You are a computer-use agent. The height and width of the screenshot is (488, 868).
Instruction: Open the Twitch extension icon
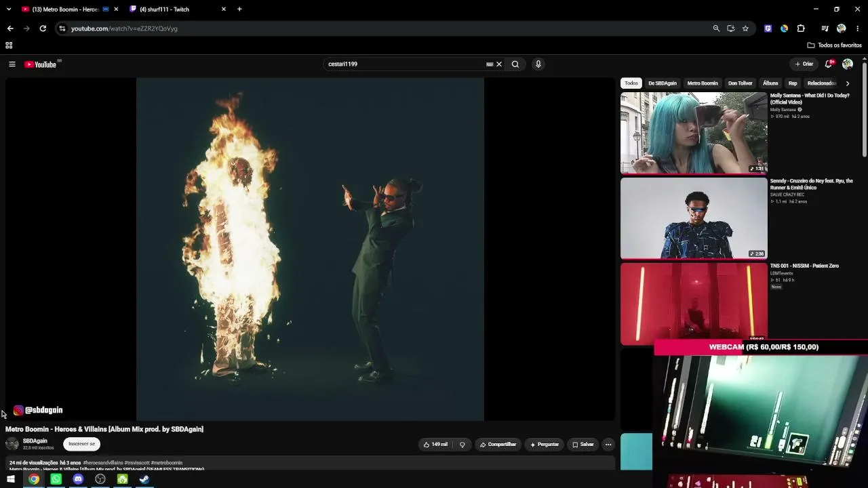pyautogui.click(x=768, y=28)
